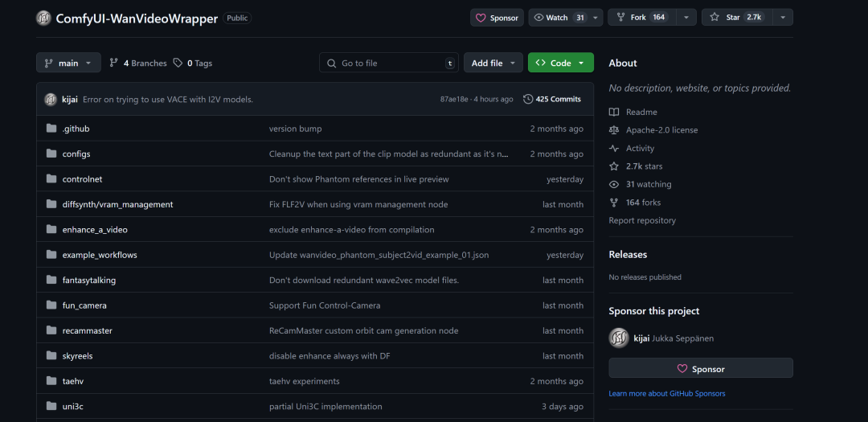This screenshot has width=868, height=422.
Task: Click kijai avatar in latest commit row
Action: (51, 99)
